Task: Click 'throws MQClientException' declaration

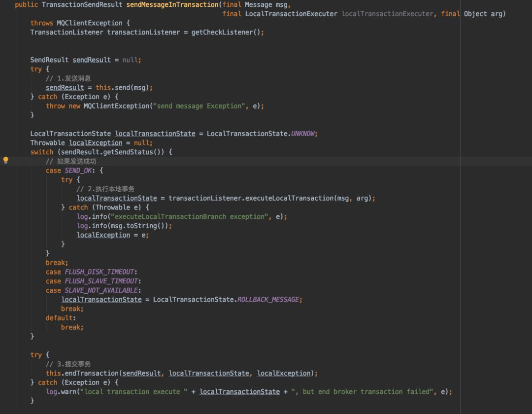Action: [x=76, y=23]
